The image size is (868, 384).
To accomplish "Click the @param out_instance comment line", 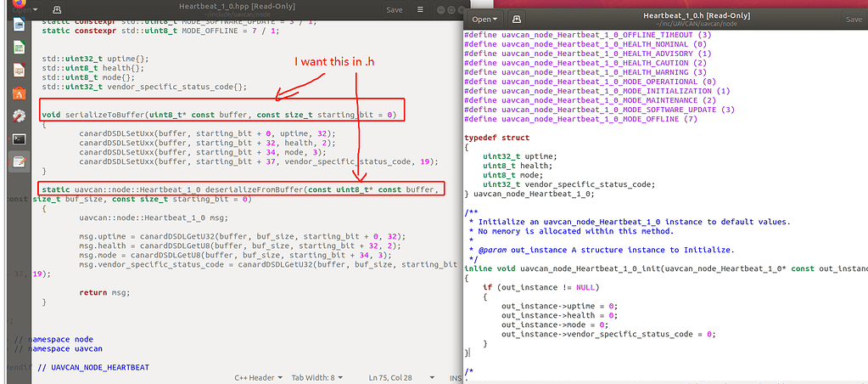I will point(602,250).
